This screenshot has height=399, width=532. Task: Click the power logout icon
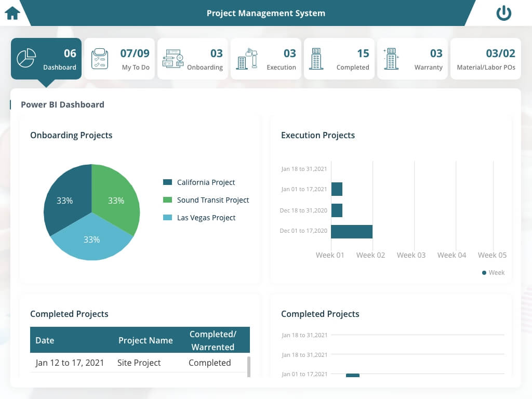[x=503, y=13]
